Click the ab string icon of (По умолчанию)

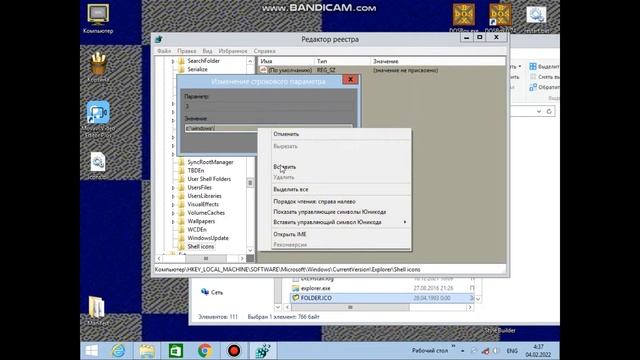point(263,70)
